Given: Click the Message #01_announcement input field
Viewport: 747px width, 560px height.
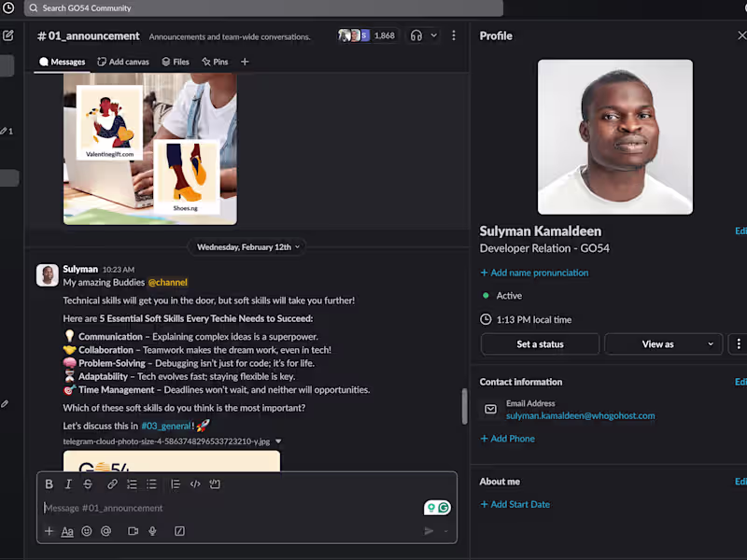Looking at the screenshot, I should click(229, 508).
